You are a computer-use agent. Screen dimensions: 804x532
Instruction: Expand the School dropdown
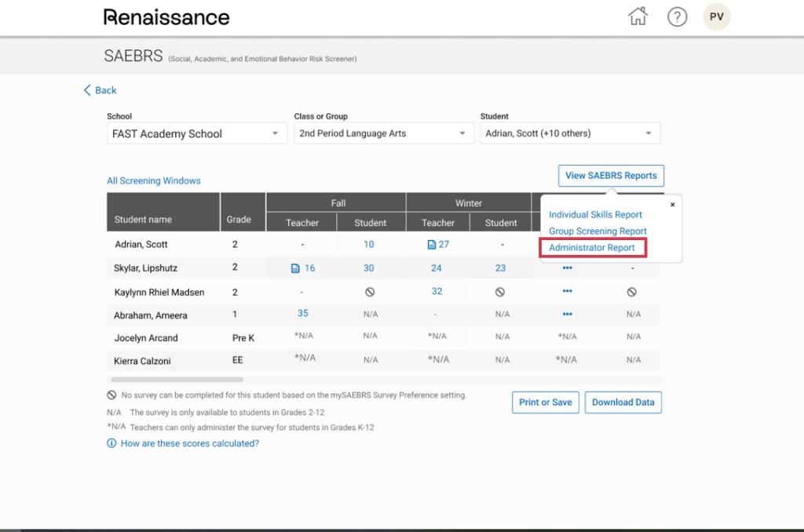coord(196,133)
